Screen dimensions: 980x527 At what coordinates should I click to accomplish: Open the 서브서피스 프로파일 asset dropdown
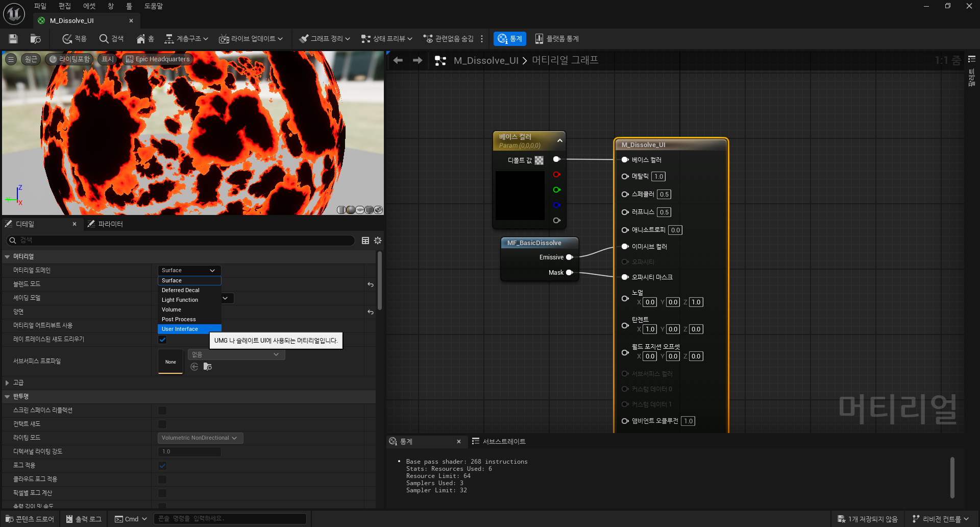[x=236, y=354]
